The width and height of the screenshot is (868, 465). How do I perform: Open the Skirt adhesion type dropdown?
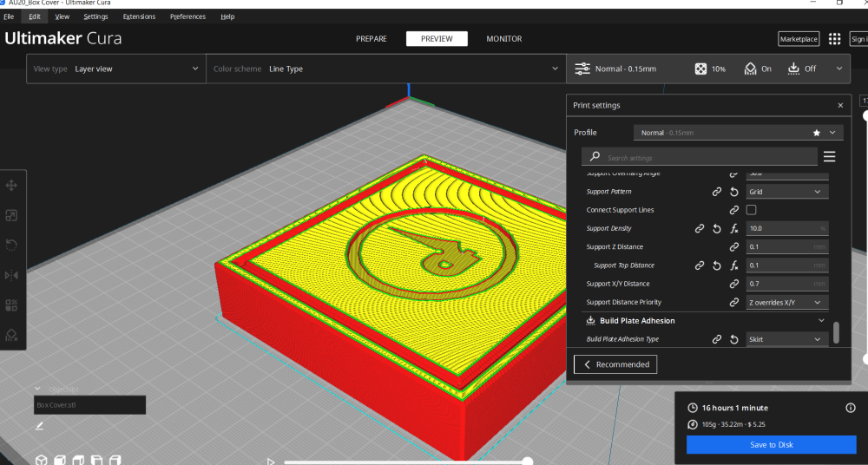pyautogui.click(x=787, y=339)
